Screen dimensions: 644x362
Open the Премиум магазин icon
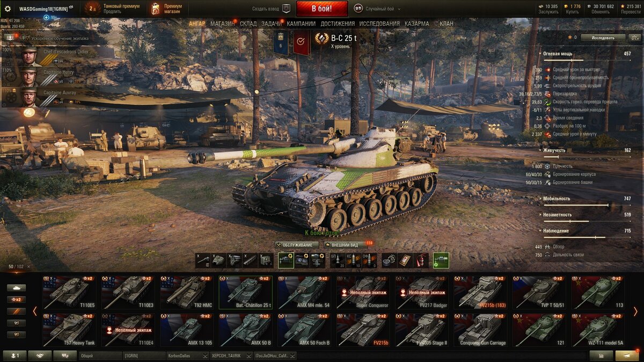(156, 9)
